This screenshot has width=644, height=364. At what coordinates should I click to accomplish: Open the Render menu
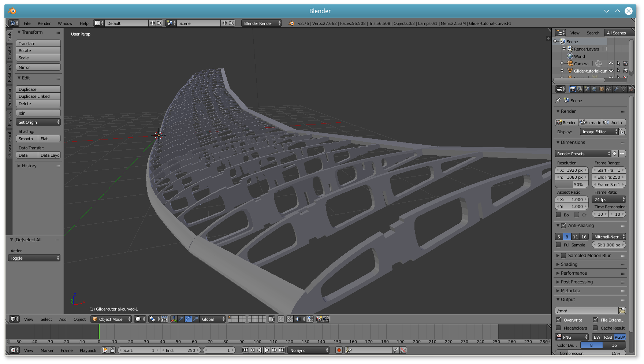pyautogui.click(x=44, y=23)
